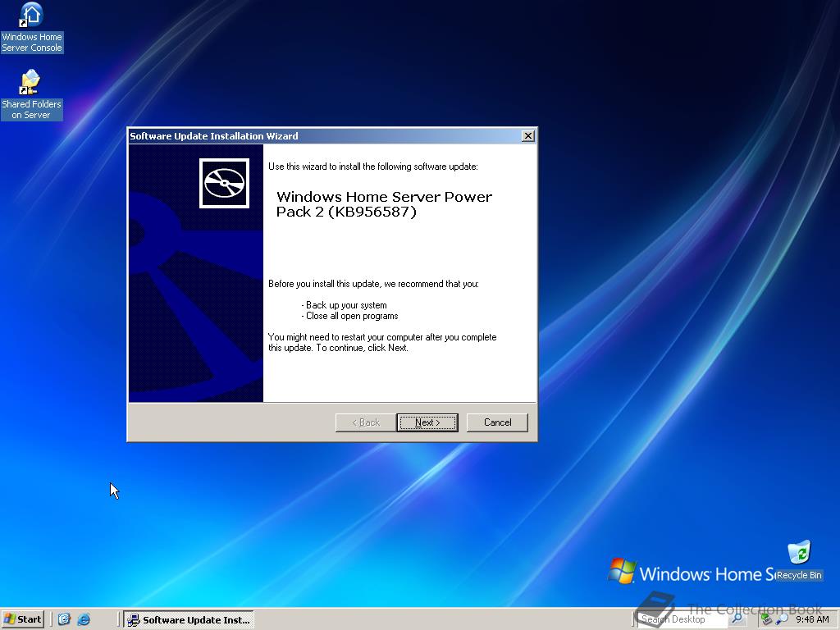Click the Power Pack 2 (KB956587) title text
The height and width of the screenshot is (630, 840).
[x=384, y=204]
